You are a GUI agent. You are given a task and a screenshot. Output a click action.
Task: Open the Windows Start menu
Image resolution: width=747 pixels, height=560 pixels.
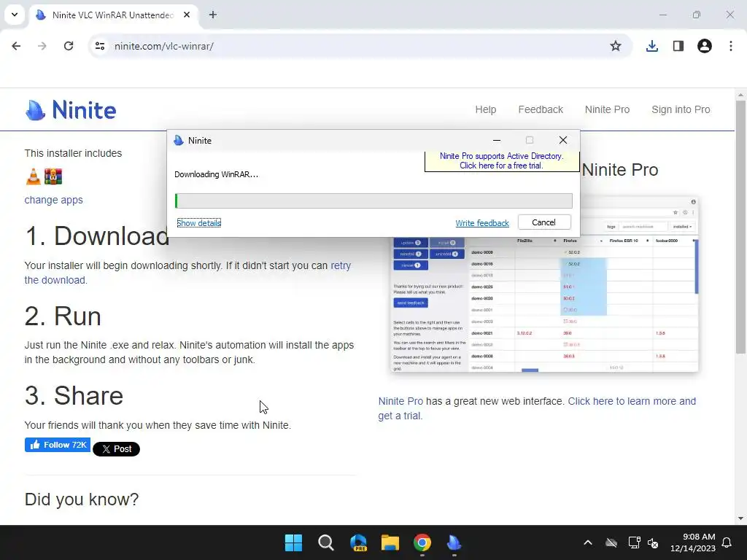pos(293,542)
